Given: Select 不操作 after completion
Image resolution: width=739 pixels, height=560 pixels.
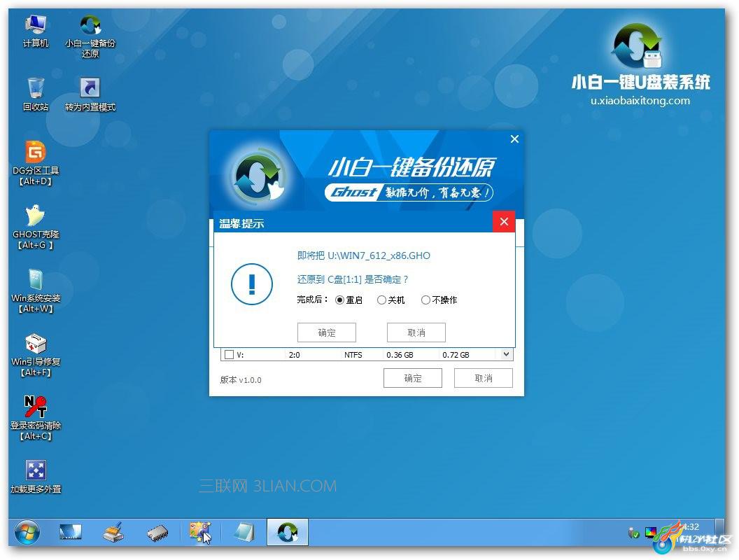Looking at the screenshot, I should (439, 300).
